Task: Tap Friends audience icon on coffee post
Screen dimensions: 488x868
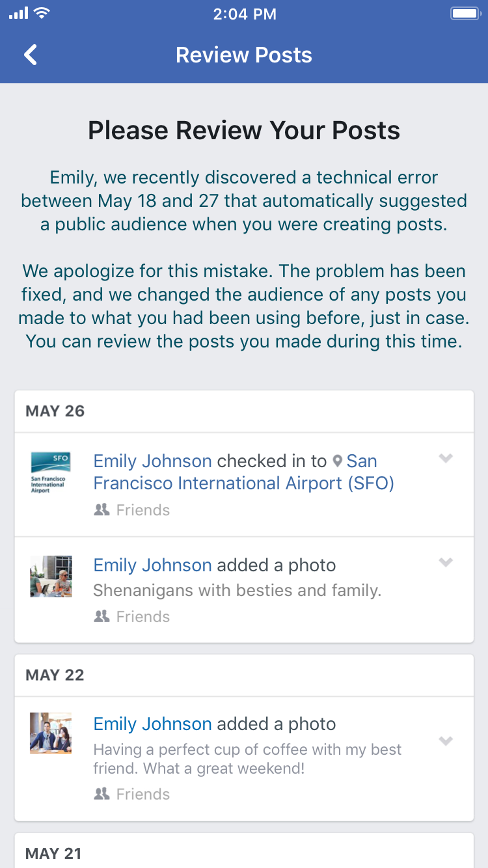Action: pos(102,794)
